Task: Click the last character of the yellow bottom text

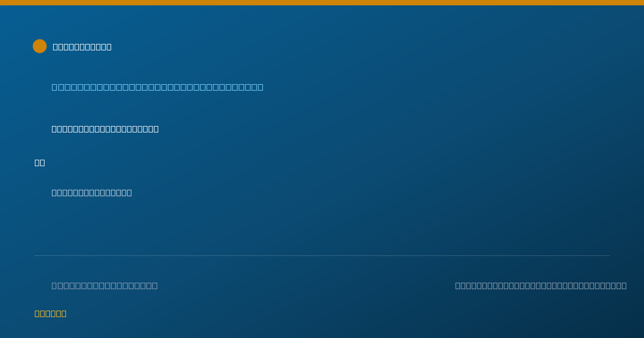Action: tap(63, 313)
